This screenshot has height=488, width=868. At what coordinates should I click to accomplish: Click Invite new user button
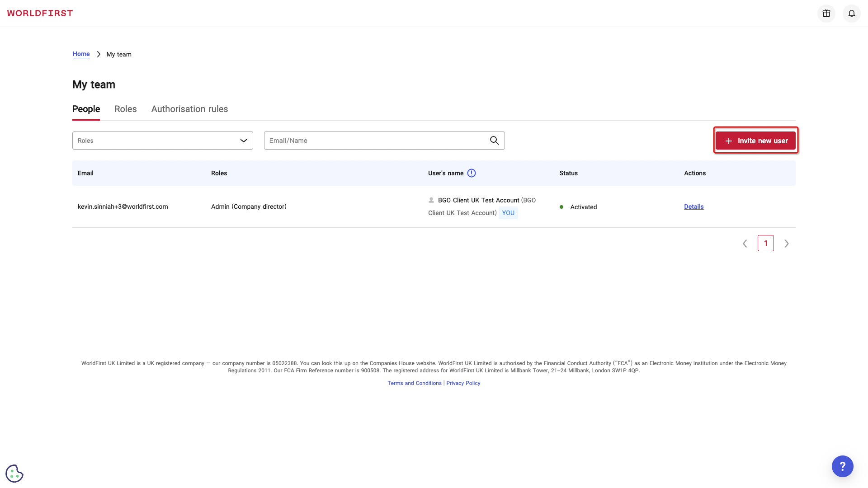[x=755, y=141]
